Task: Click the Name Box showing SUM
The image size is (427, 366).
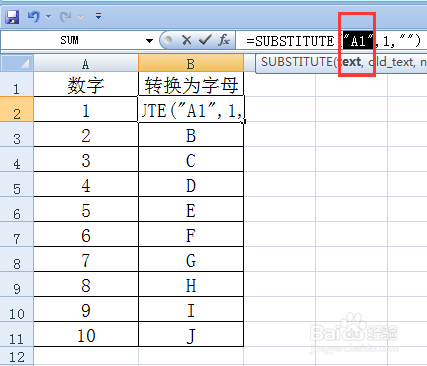Action: pos(70,41)
